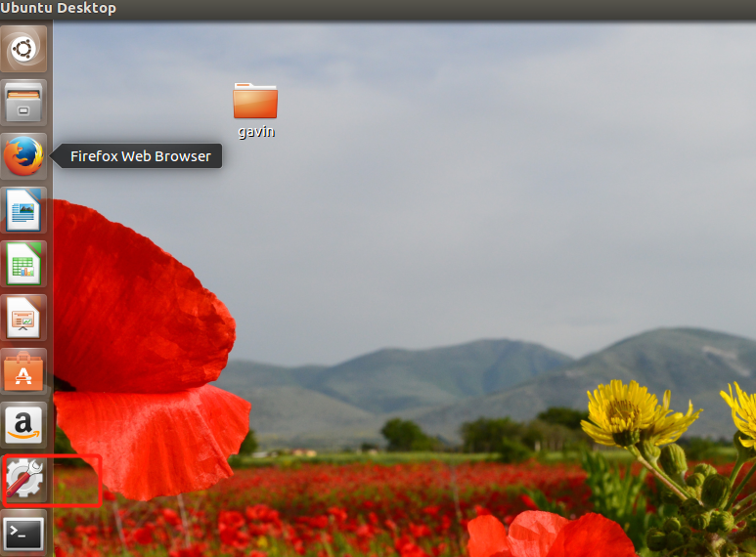Image resolution: width=756 pixels, height=557 pixels.
Task: Launch the Terminal from the launcher
Action: [23, 533]
